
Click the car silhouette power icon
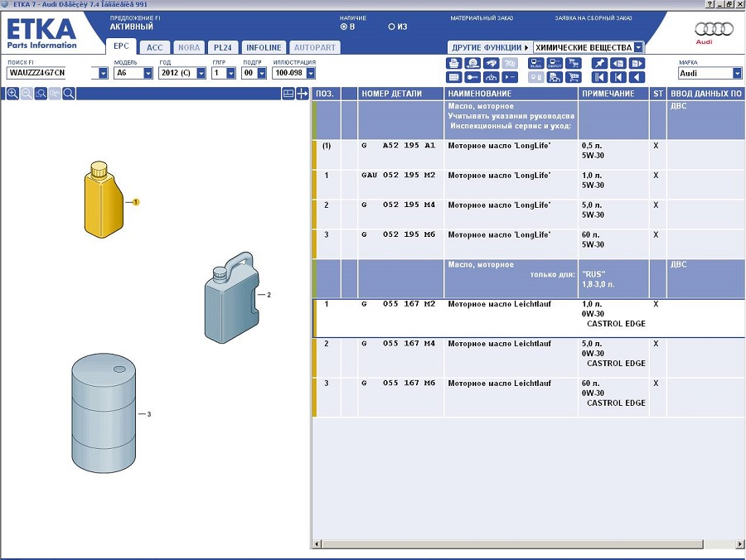[491, 77]
